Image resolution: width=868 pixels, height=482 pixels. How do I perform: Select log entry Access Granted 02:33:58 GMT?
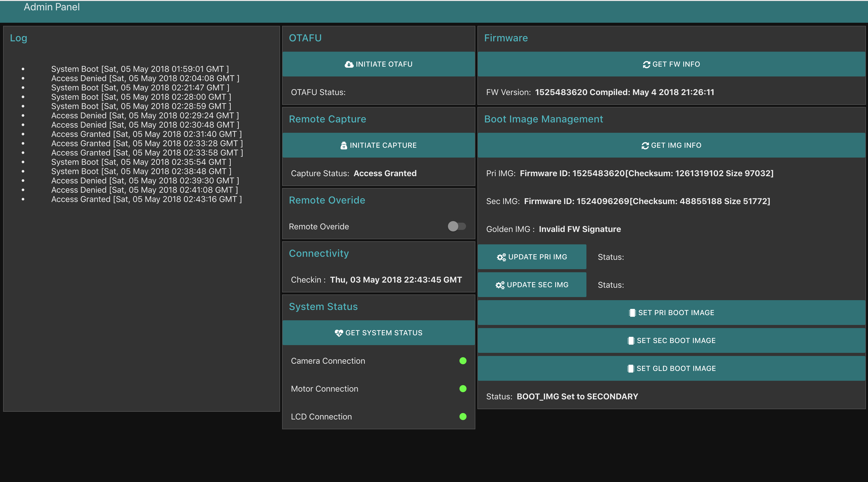[x=147, y=153]
